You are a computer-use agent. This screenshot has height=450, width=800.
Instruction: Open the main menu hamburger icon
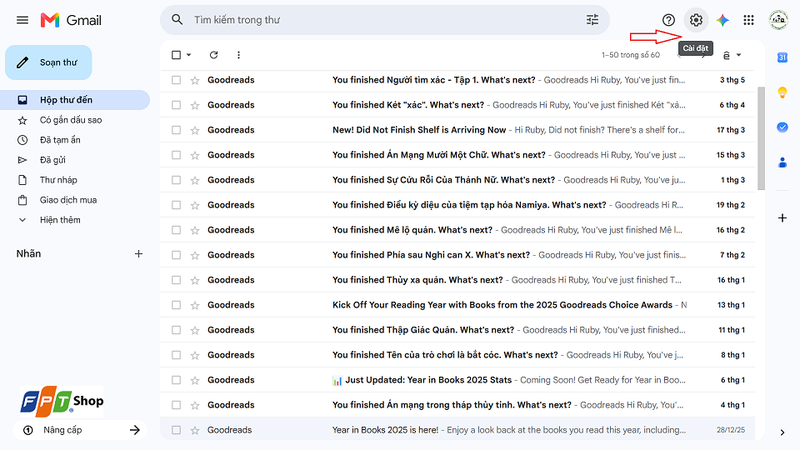pyautogui.click(x=22, y=20)
